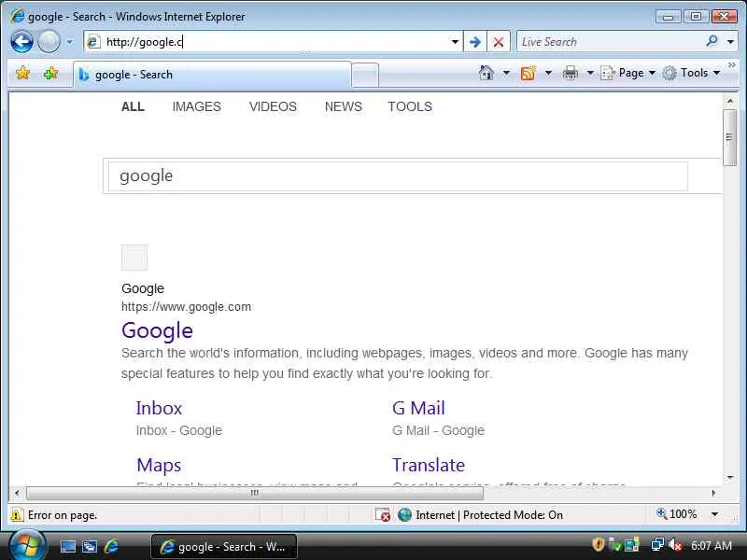The width and height of the screenshot is (747, 560).
Task: Open the Tools menu
Action: tap(691, 73)
